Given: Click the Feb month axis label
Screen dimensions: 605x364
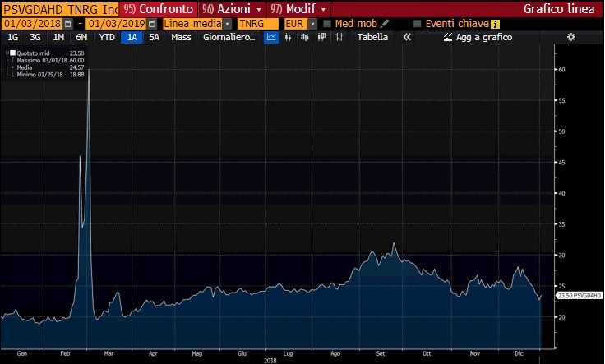Looking at the screenshot, I should [65, 353].
